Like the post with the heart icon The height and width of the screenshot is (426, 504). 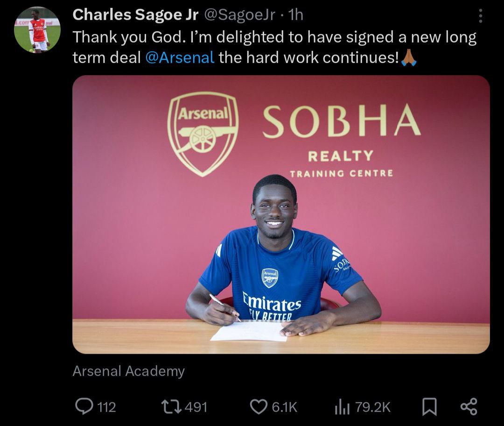[x=259, y=406]
